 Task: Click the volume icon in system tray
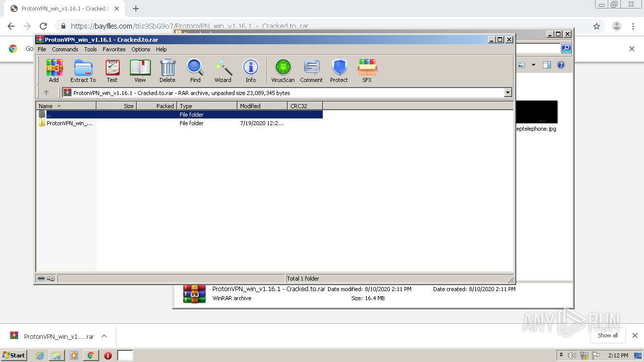click(x=572, y=355)
